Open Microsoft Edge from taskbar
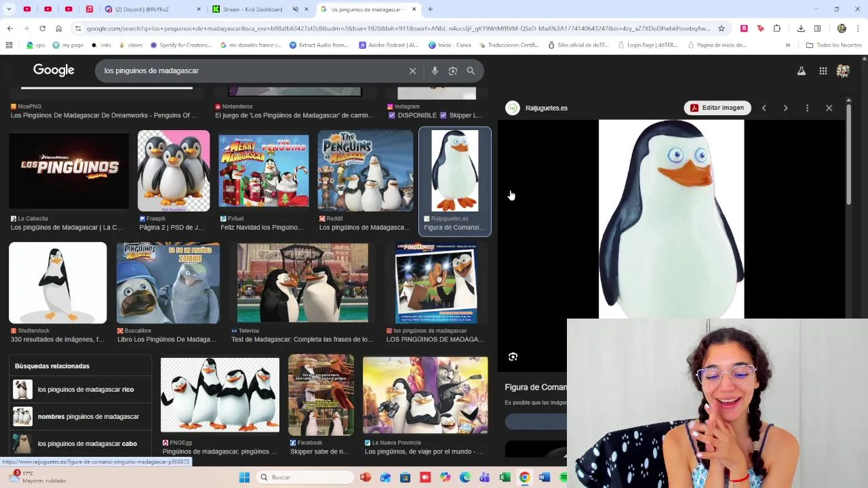The height and width of the screenshot is (488, 868). tap(465, 477)
